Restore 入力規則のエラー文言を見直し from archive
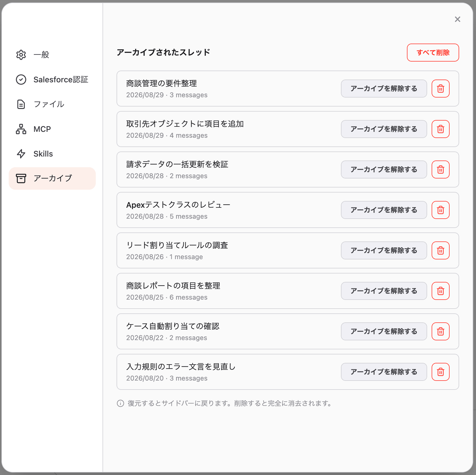This screenshot has height=475, width=476. point(384,372)
